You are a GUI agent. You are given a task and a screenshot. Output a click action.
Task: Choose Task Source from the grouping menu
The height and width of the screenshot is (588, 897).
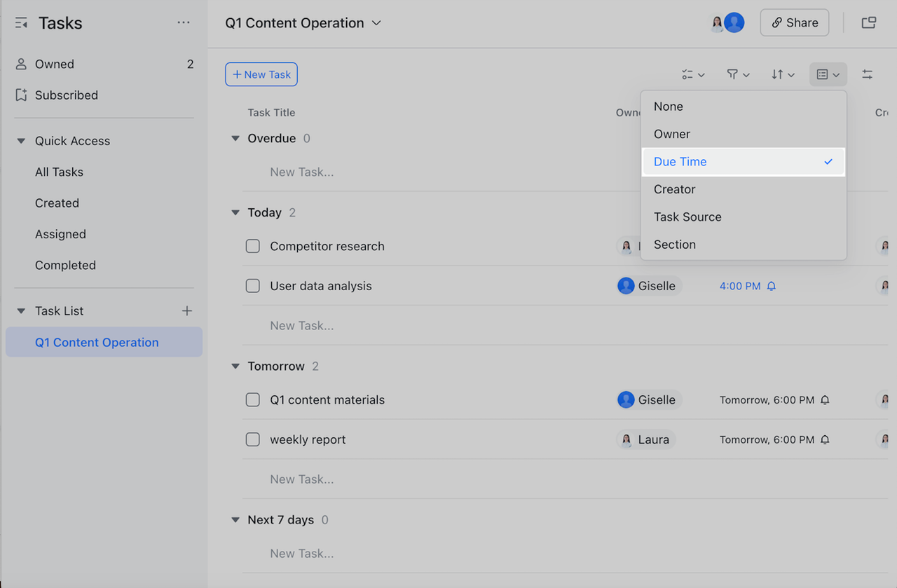pyautogui.click(x=687, y=217)
